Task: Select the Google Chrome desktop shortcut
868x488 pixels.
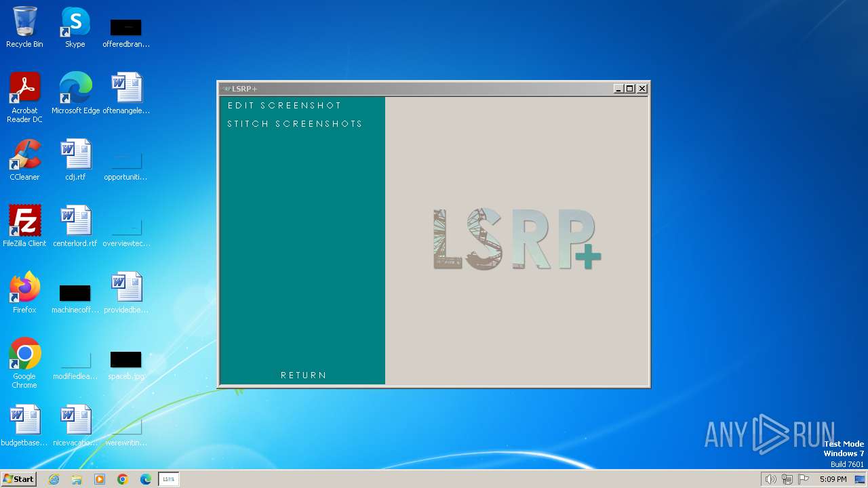Action: (24, 363)
